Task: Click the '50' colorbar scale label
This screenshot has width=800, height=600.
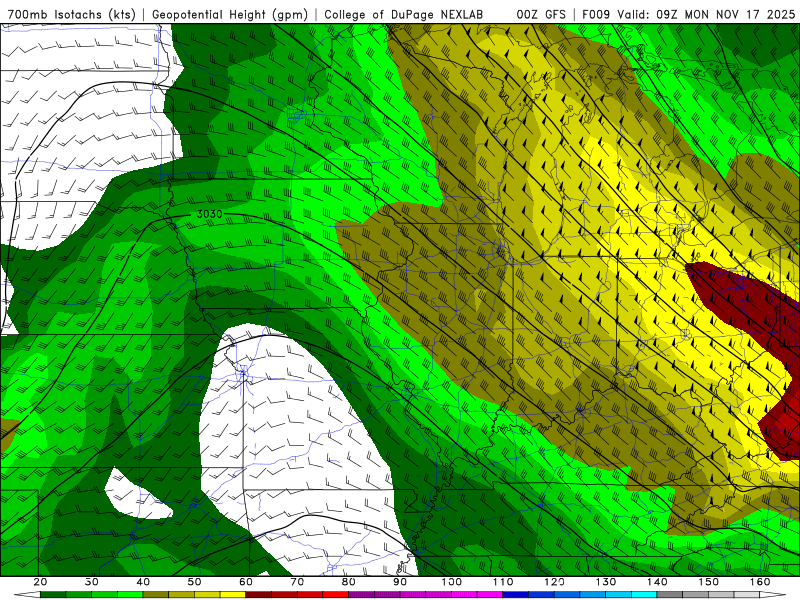Action: coord(194,582)
